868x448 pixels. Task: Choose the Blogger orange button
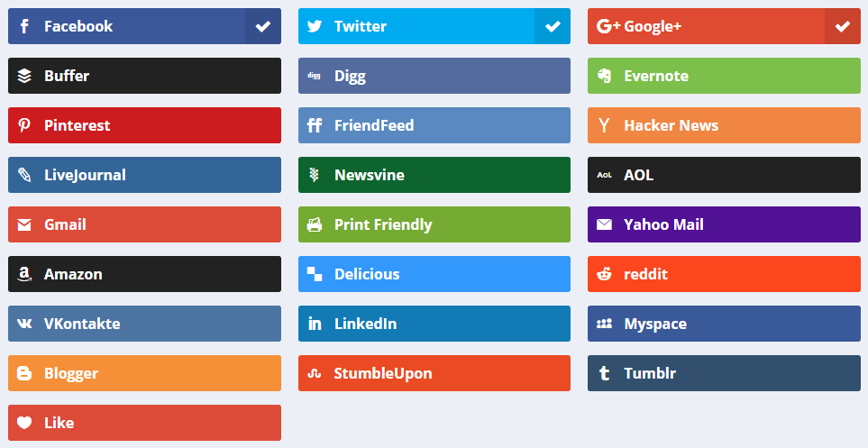click(144, 373)
